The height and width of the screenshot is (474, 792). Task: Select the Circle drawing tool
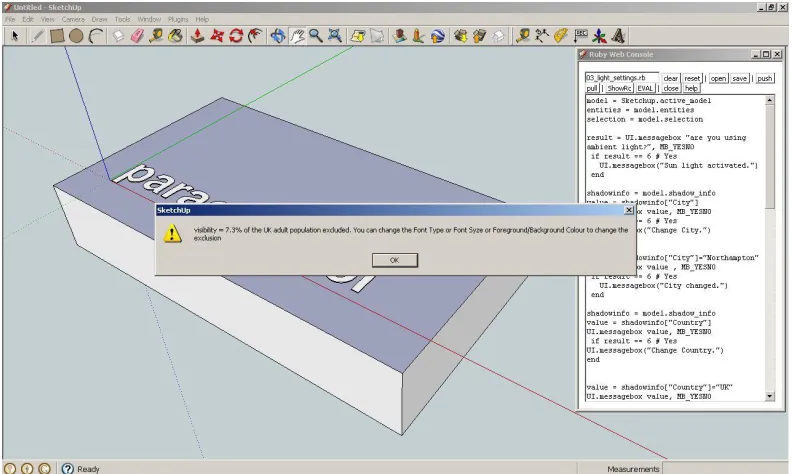click(x=76, y=36)
